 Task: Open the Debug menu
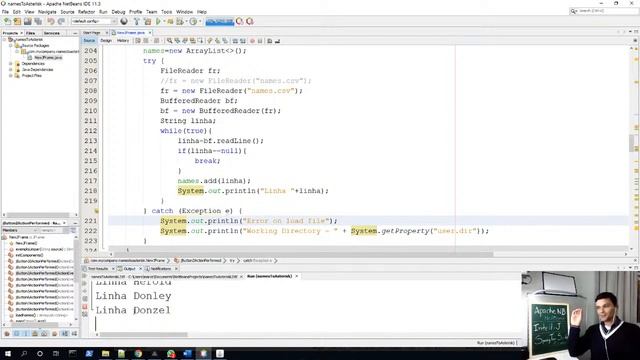118,12
